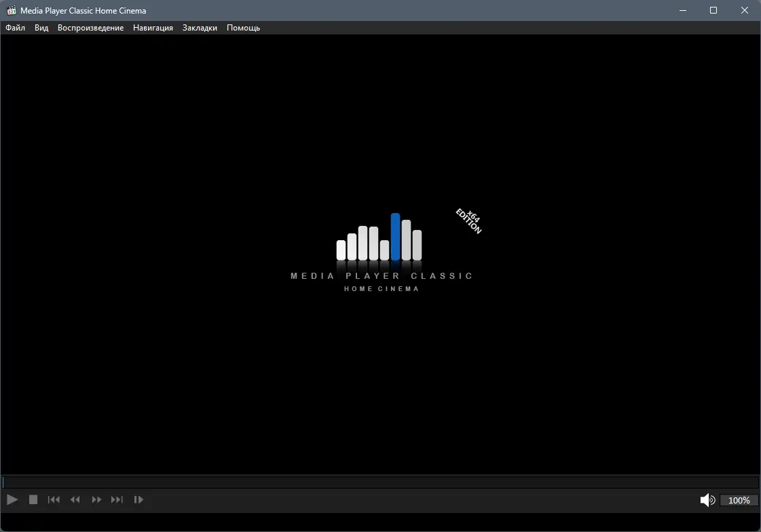
Task: Click the skip to previous file icon
Action: click(x=54, y=499)
